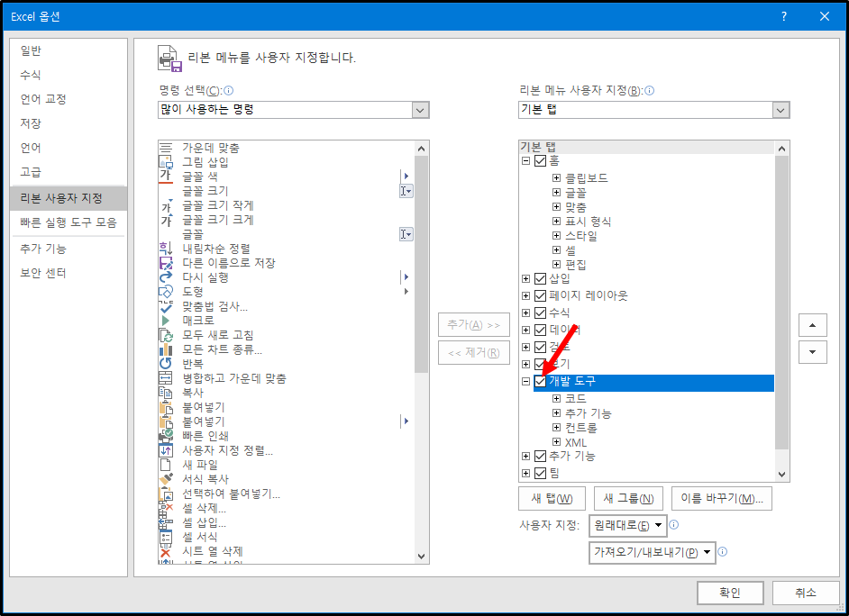Click tab list scrollbar up arrow
The height and width of the screenshot is (616, 849).
point(781,149)
